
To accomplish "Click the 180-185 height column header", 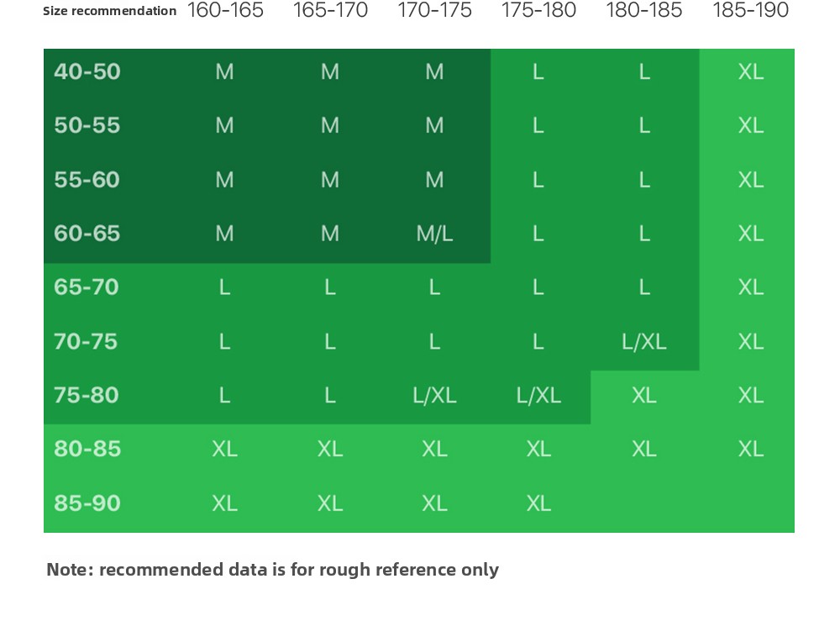I will (643, 11).
